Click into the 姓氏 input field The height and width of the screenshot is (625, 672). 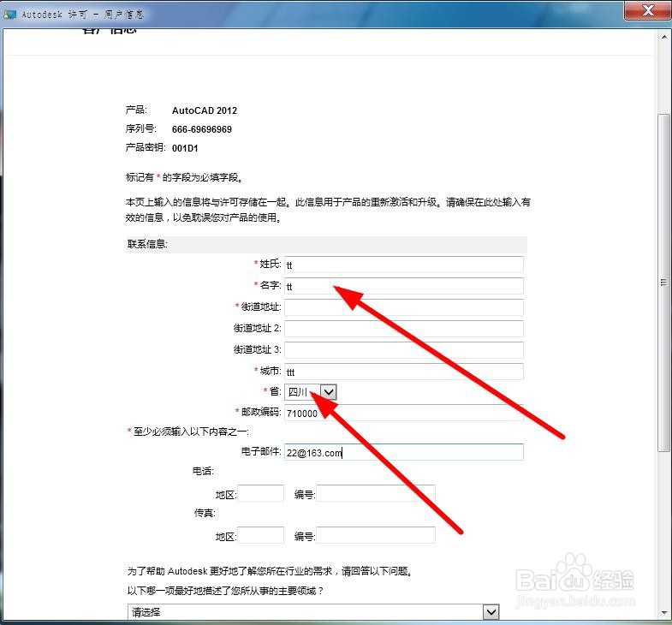tap(404, 265)
